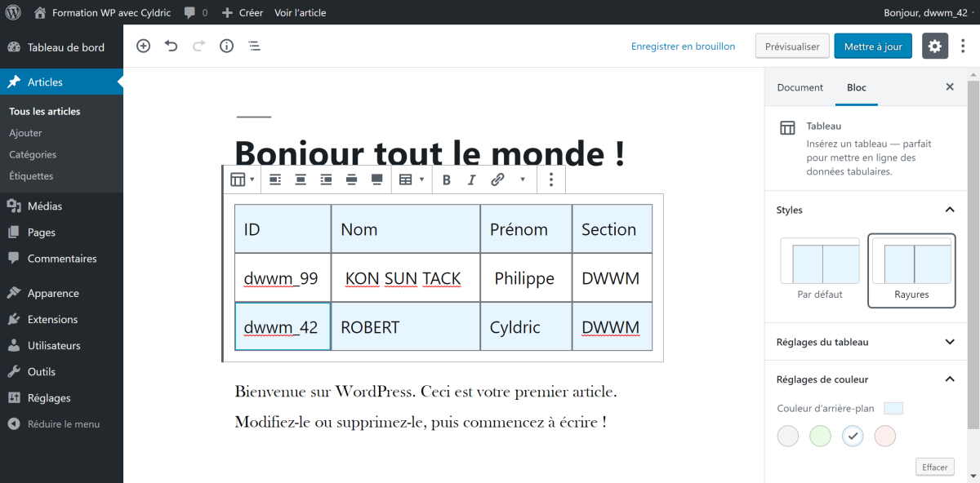Open the edit table dropdown

(411, 179)
